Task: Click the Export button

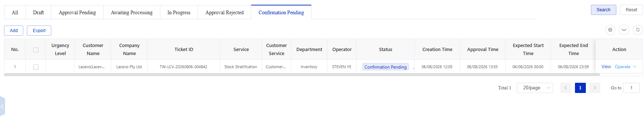Action: click(39, 31)
